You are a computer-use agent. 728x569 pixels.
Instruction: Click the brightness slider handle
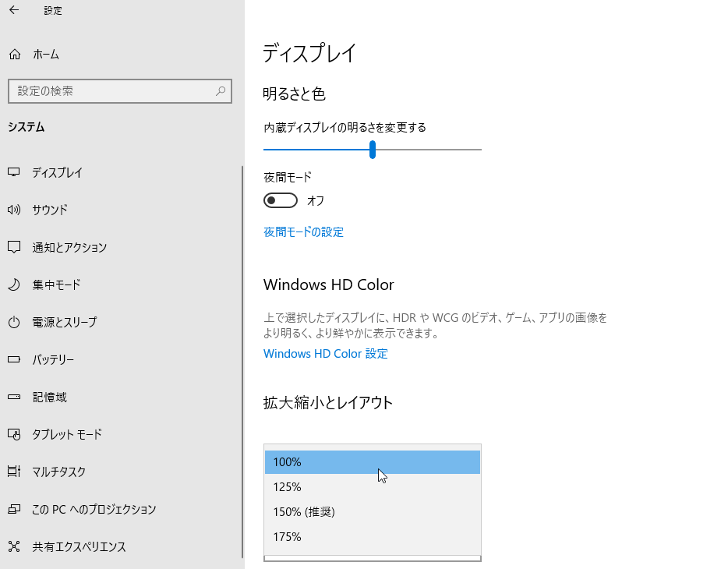[x=373, y=149]
